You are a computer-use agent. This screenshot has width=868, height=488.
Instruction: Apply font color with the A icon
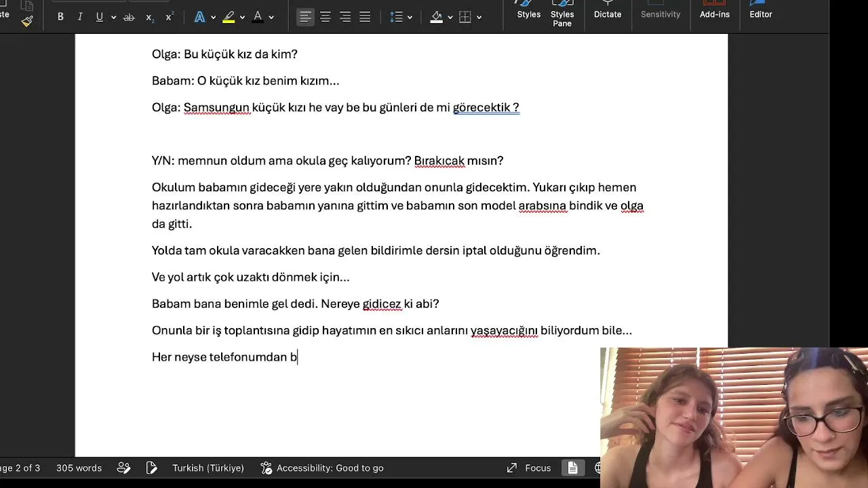[258, 17]
